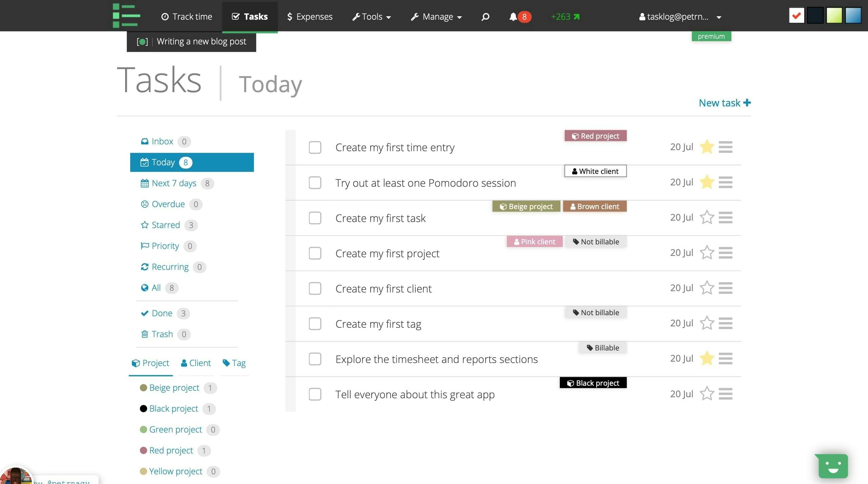Star the task 'Create my first task'

707,217
